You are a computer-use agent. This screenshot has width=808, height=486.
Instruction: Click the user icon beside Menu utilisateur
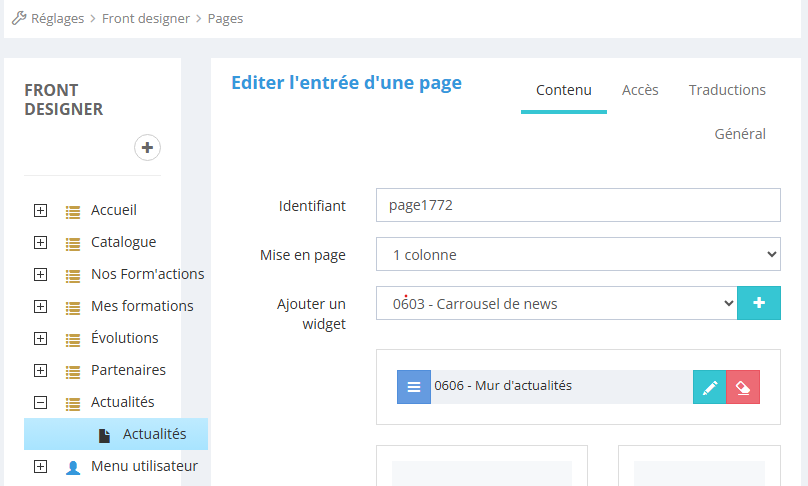point(72,467)
